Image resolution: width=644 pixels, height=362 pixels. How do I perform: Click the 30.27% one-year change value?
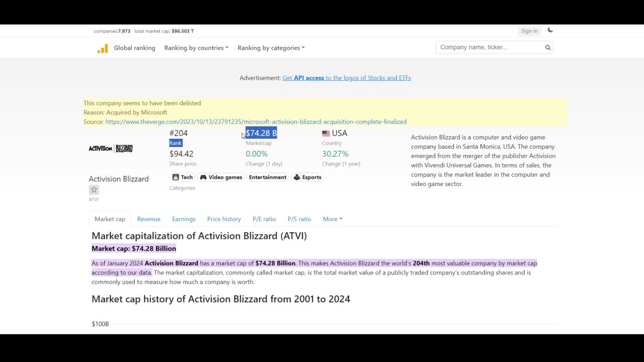335,154
